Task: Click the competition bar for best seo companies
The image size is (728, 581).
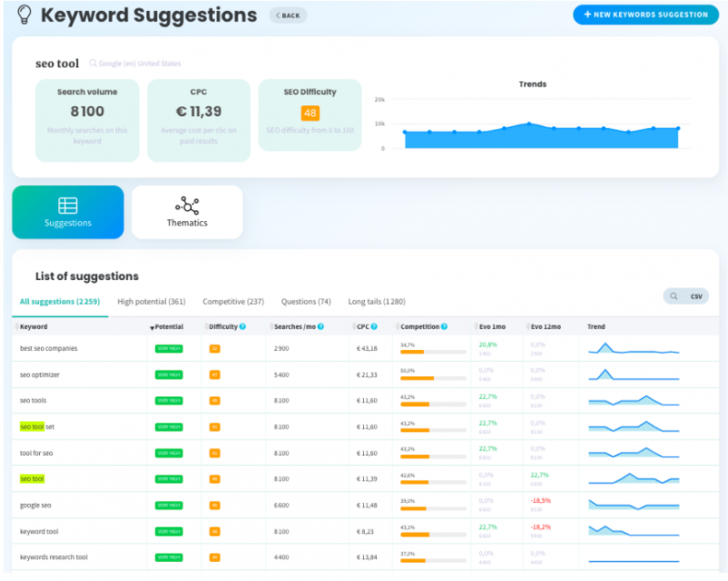Action: click(x=433, y=352)
